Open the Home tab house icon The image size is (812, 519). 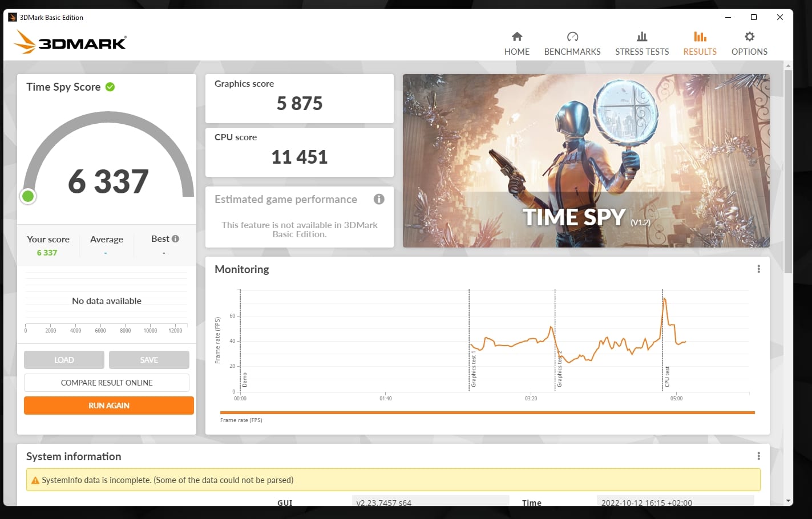coord(517,37)
